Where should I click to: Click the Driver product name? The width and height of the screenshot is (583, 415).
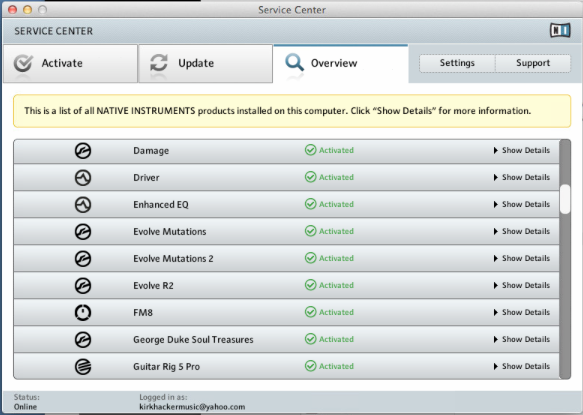[x=146, y=178]
